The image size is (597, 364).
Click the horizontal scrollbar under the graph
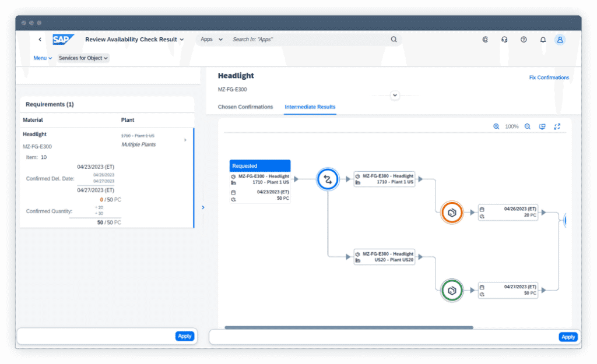point(349,327)
